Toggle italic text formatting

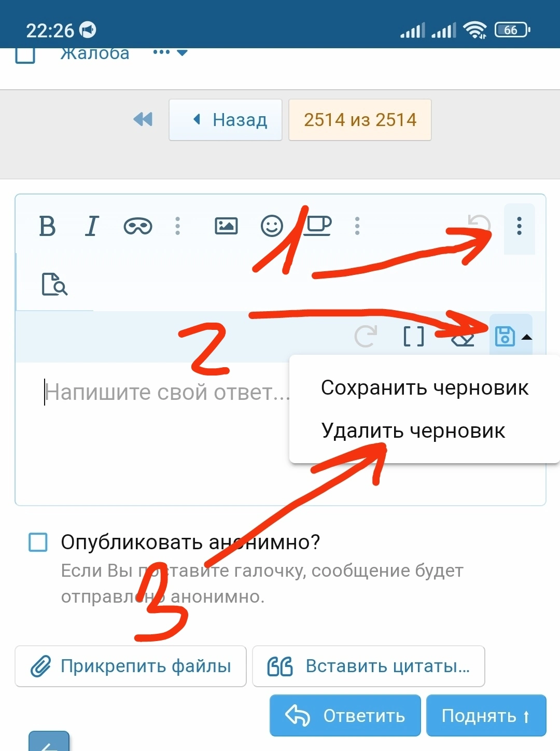click(92, 226)
